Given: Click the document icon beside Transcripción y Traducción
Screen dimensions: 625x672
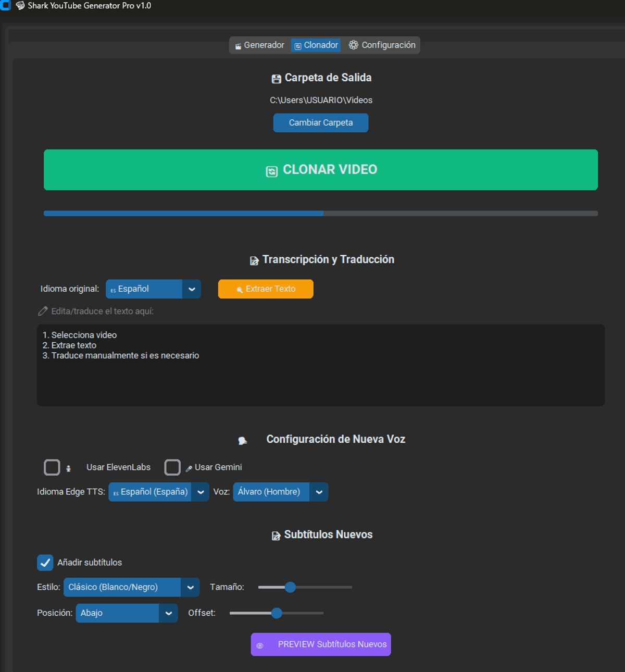Looking at the screenshot, I should 254,260.
